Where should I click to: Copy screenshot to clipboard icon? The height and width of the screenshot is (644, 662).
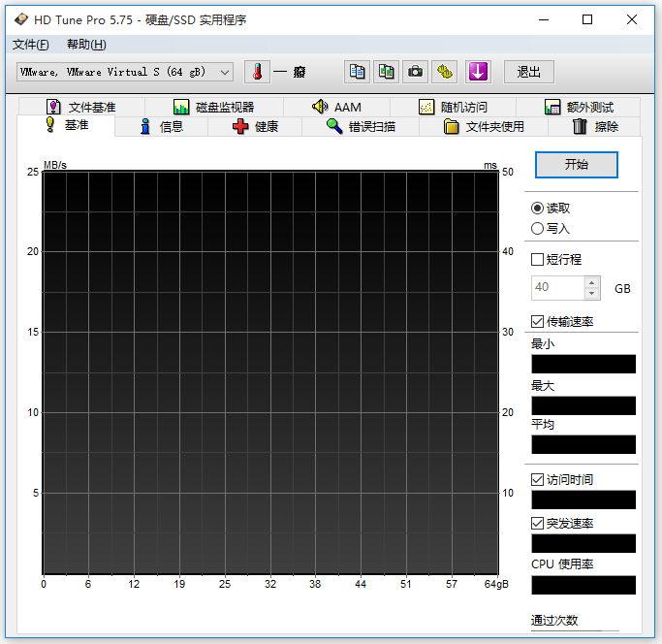[x=387, y=72]
